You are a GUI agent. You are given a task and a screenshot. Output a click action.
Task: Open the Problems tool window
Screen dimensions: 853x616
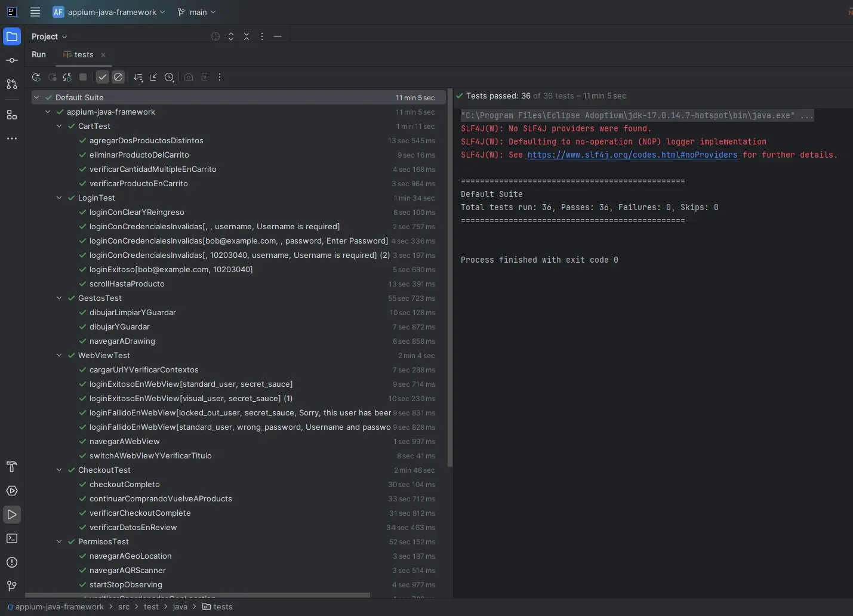click(12, 562)
